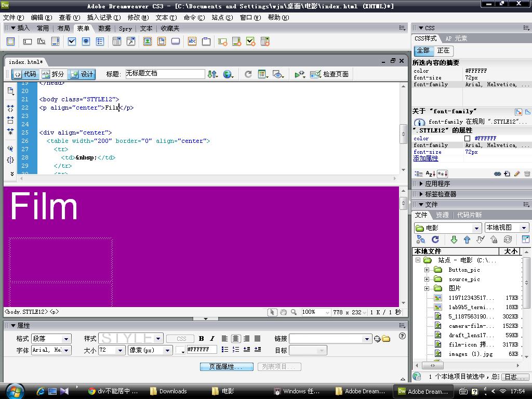Insert a radio button form element

tap(86, 42)
